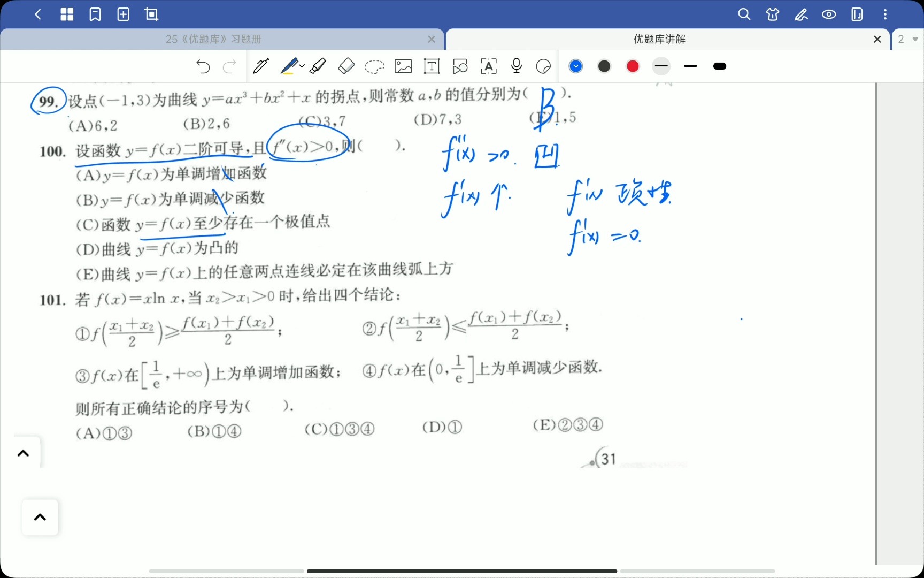Add a new page

[x=124, y=14]
